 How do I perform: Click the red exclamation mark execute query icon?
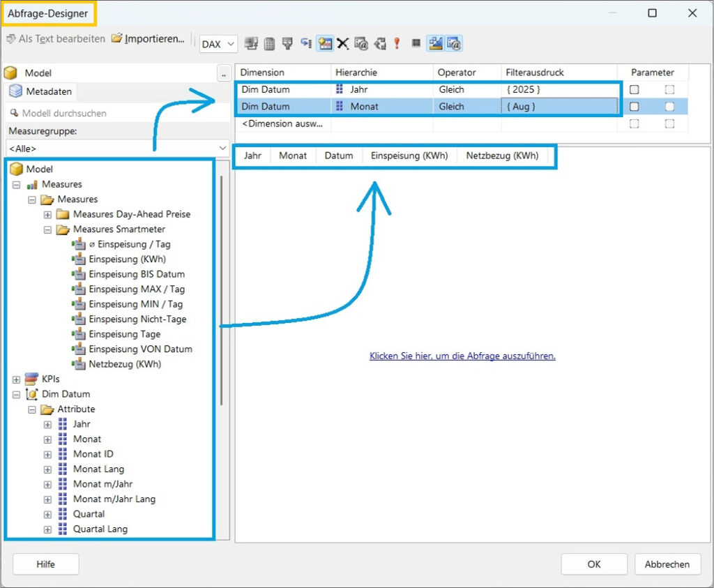[x=397, y=43]
